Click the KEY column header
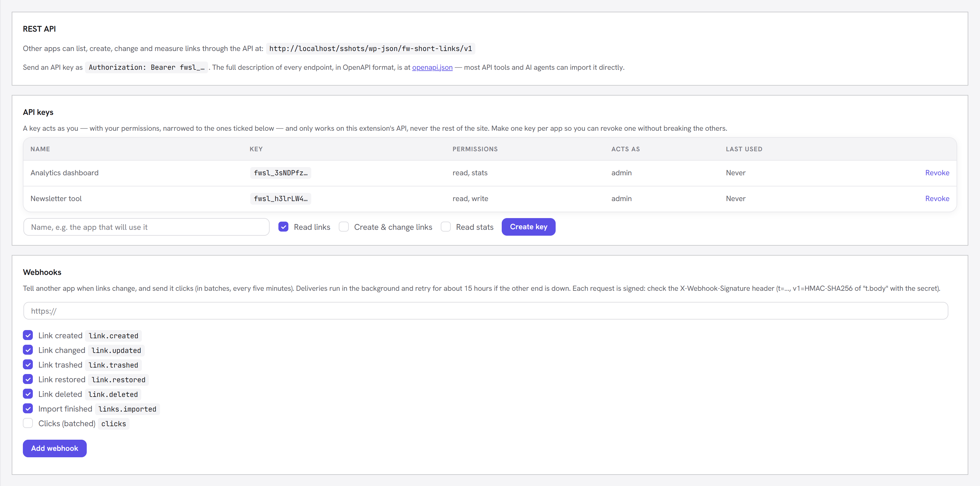Screen dimensions: 980x486 click(x=256, y=149)
